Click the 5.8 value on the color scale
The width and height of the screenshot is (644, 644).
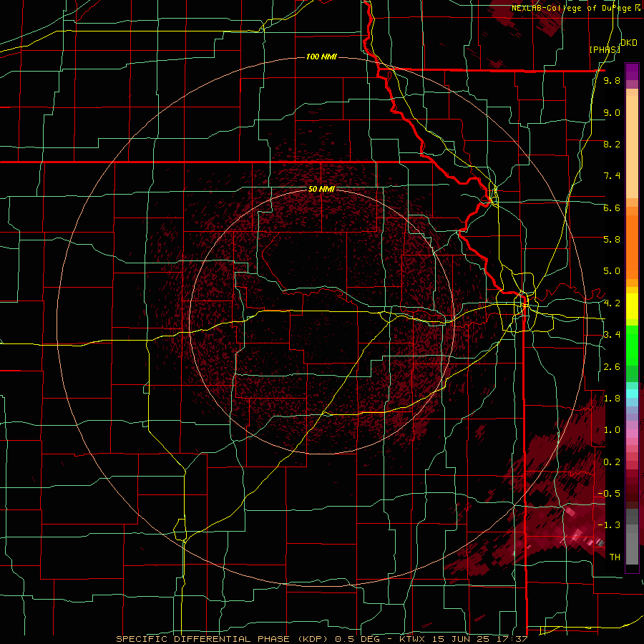[x=612, y=240]
